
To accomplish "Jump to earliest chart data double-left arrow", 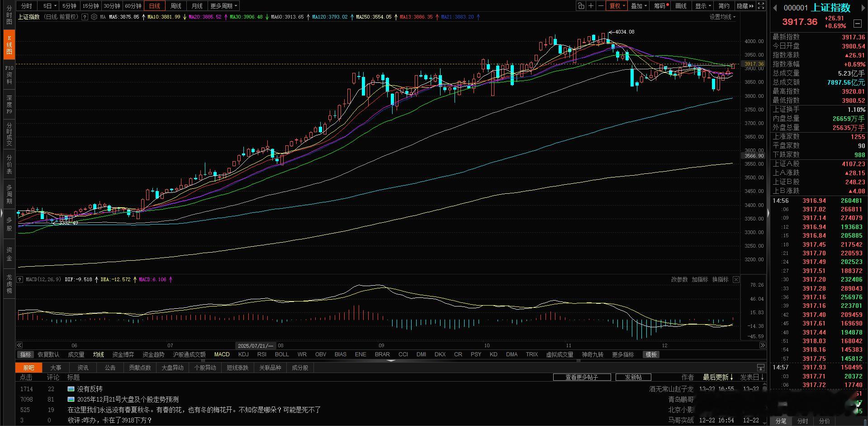I will pos(19,345).
